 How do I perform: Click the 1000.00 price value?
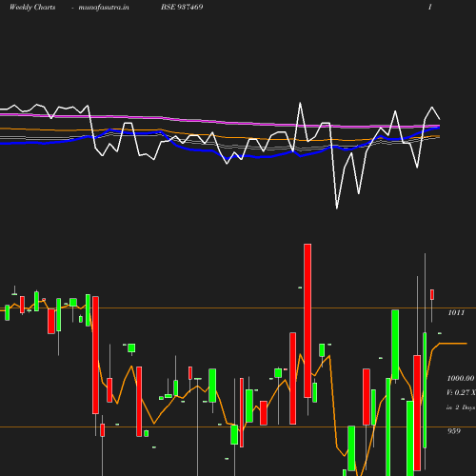point(461,378)
